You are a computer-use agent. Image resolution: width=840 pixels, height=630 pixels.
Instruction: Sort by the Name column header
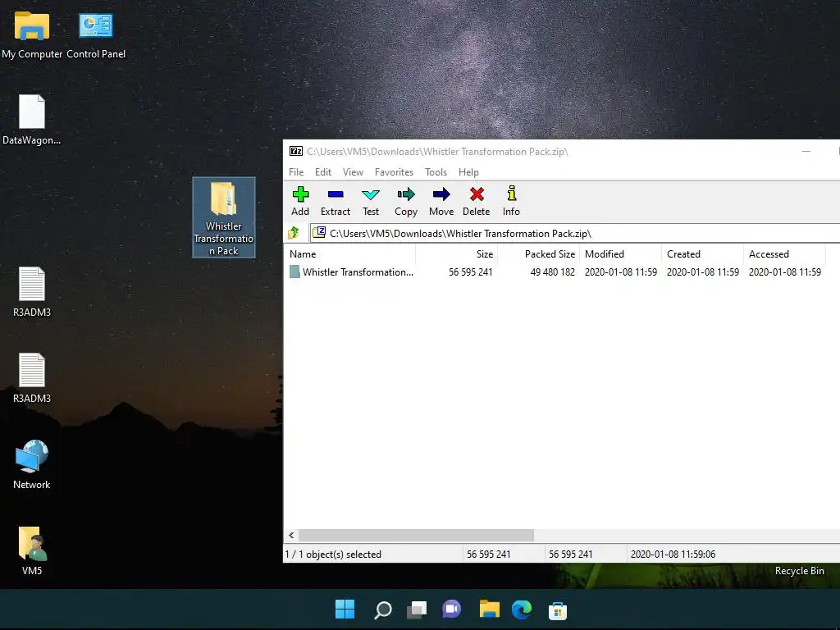[x=349, y=254]
